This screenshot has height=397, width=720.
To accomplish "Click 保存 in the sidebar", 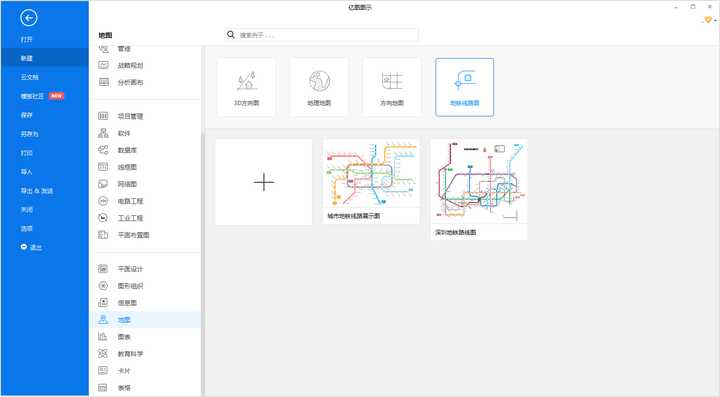I will (x=27, y=115).
